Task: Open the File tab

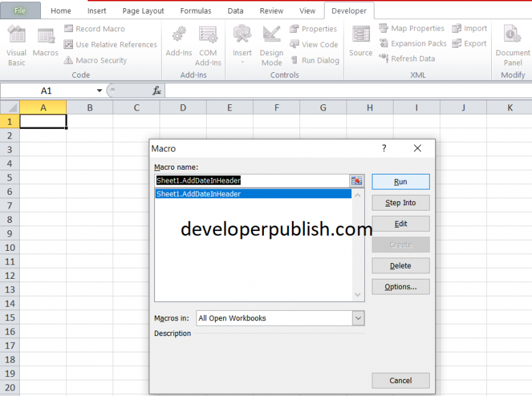Action: [x=20, y=11]
